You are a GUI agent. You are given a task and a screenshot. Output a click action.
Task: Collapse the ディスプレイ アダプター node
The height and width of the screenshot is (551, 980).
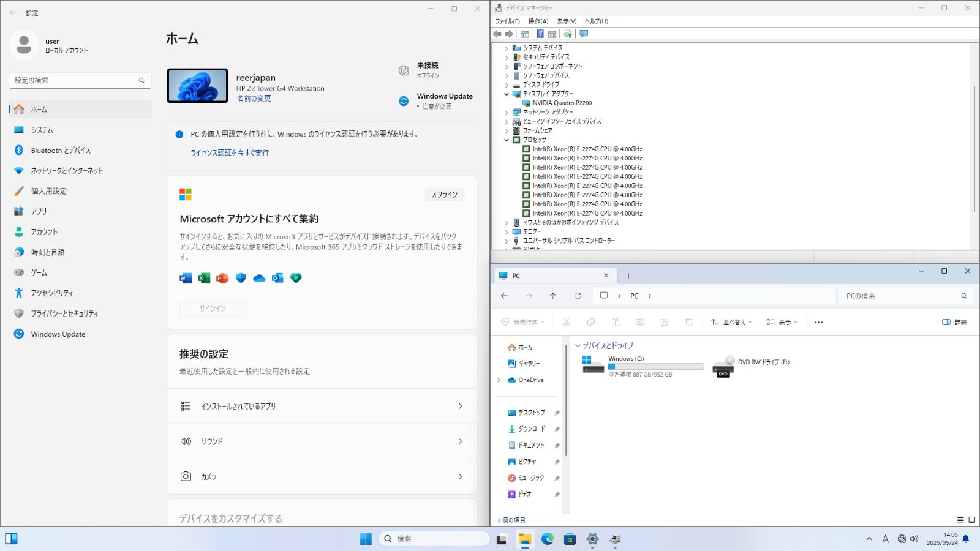[507, 94]
